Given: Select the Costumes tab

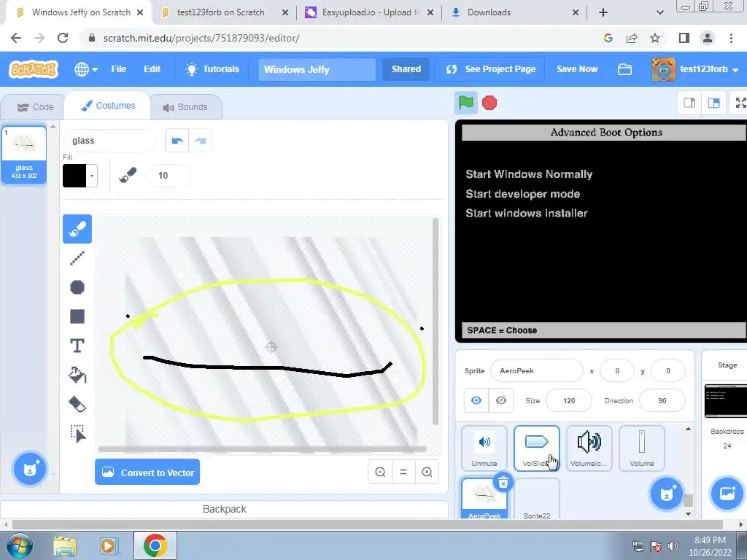Looking at the screenshot, I should coord(108,106).
